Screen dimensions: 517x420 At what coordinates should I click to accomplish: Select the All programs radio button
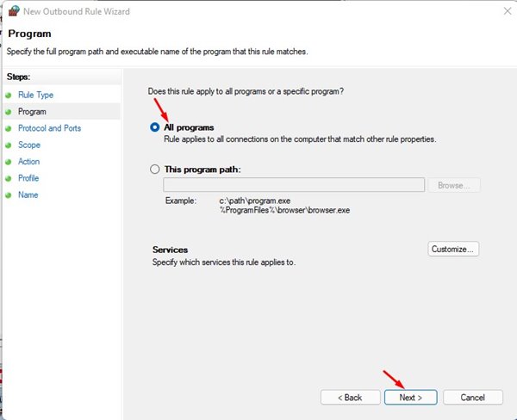[155, 127]
